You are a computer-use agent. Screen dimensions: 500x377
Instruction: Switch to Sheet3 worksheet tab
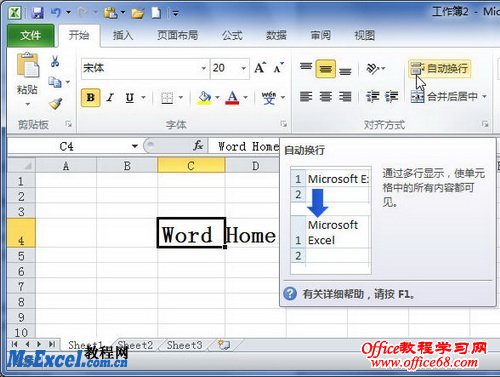[x=184, y=345]
